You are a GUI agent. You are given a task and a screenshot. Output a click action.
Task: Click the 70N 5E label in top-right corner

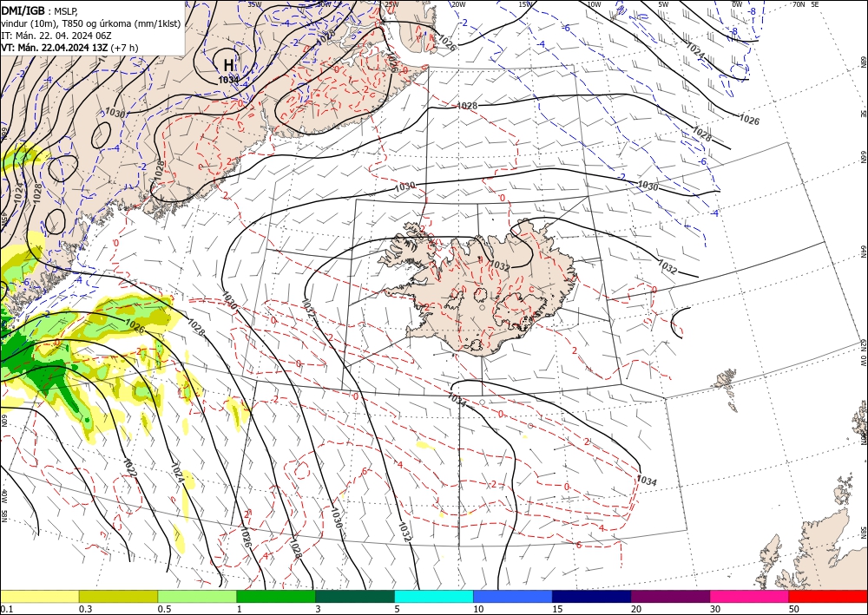pos(806,4)
